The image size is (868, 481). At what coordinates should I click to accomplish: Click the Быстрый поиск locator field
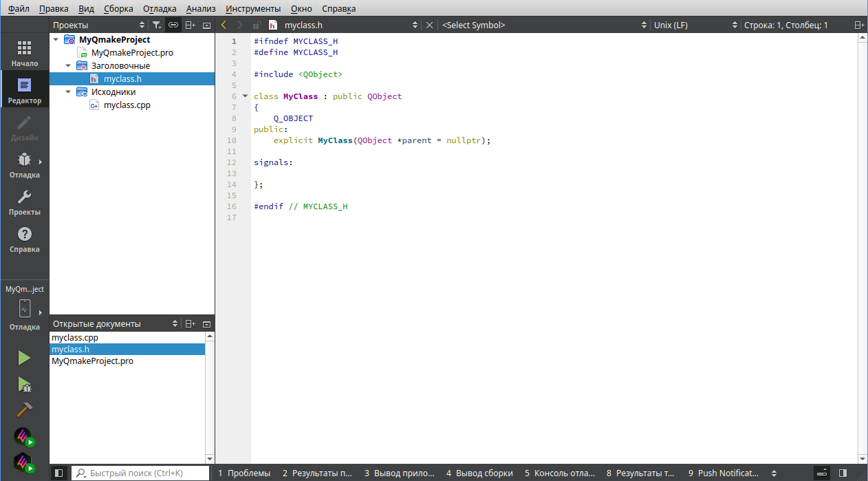click(141, 473)
